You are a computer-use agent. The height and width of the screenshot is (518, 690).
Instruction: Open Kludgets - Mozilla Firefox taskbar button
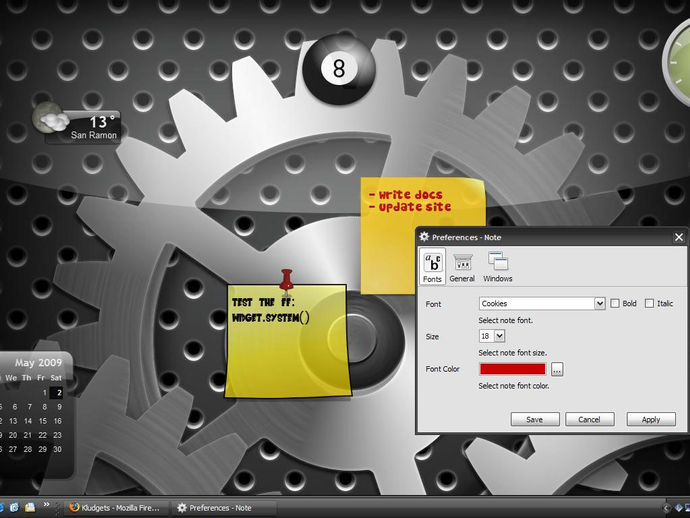pos(115,508)
